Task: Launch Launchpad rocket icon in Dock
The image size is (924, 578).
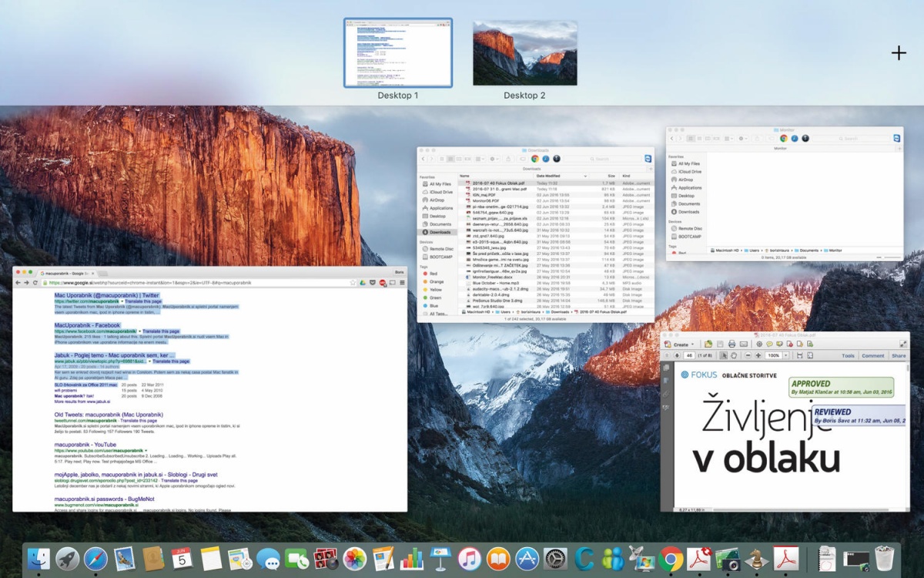Action: 68,559
